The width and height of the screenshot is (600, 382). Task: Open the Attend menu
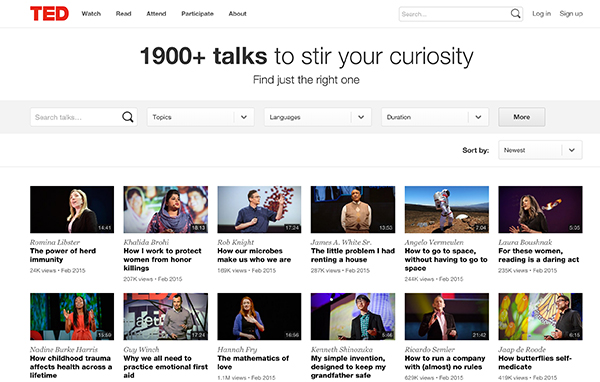tap(156, 14)
